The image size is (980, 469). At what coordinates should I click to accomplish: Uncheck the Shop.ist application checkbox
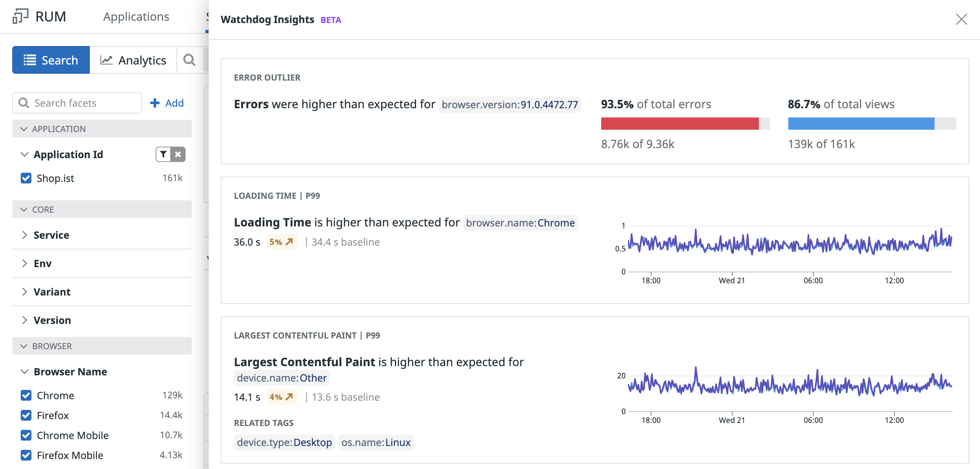pos(26,178)
